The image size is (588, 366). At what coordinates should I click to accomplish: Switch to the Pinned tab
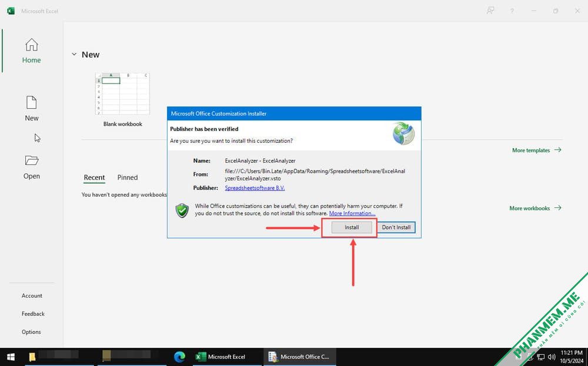(x=128, y=177)
